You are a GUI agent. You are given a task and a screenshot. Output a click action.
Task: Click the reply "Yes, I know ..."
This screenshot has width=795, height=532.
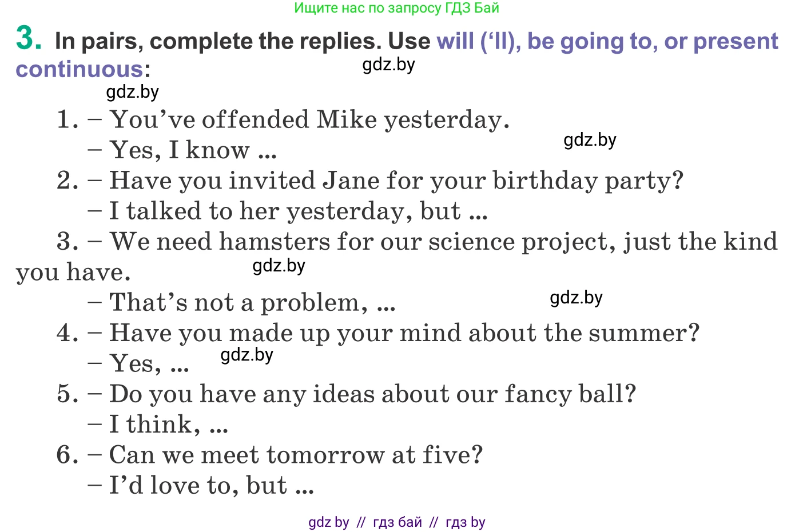(193, 150)
